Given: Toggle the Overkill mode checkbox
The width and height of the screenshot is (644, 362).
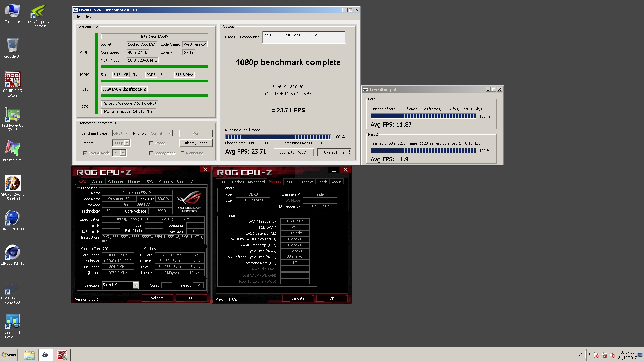Looking at the screenshot, I should (x=85, y=153).
